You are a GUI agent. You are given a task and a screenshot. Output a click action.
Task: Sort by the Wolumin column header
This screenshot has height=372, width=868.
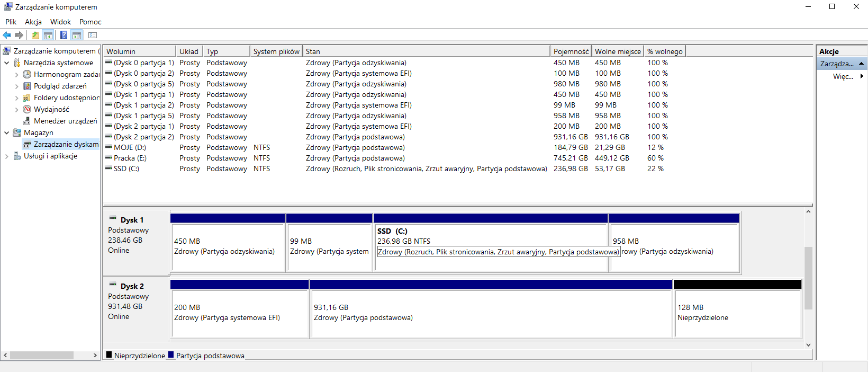pyautogui.click(x=140, y=51)
